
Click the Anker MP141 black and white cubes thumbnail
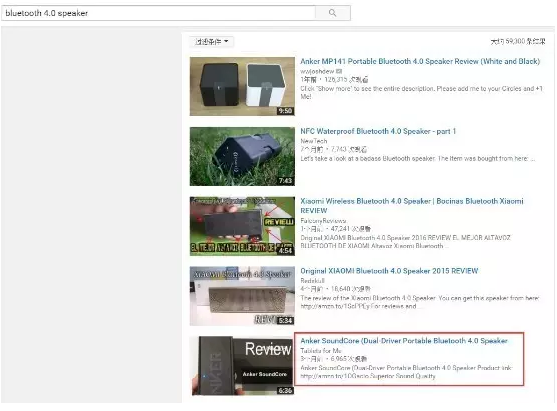(242, 86)
